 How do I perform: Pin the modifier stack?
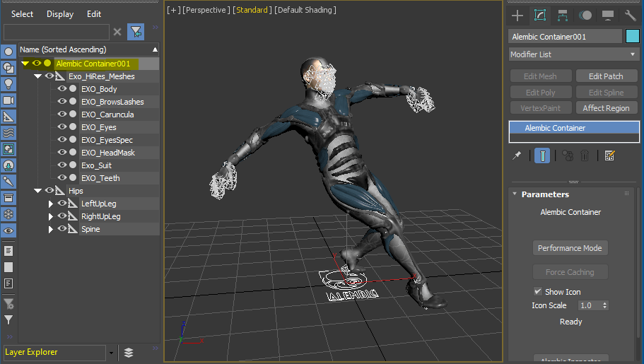tap(517, 155)
